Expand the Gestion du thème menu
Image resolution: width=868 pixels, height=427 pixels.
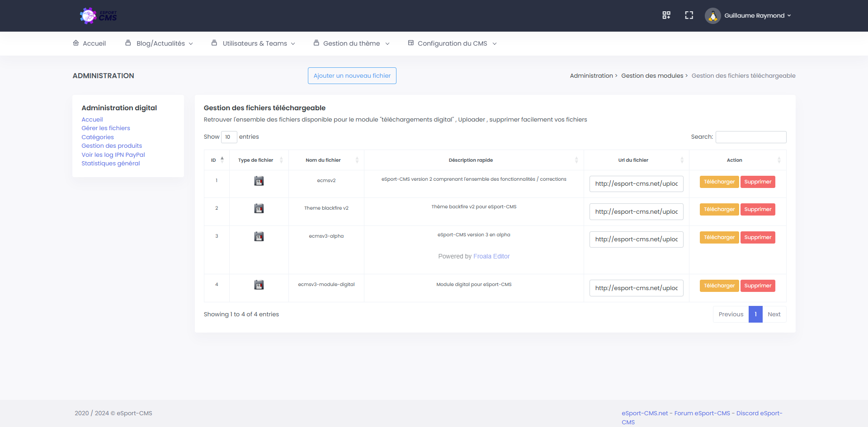352,43
